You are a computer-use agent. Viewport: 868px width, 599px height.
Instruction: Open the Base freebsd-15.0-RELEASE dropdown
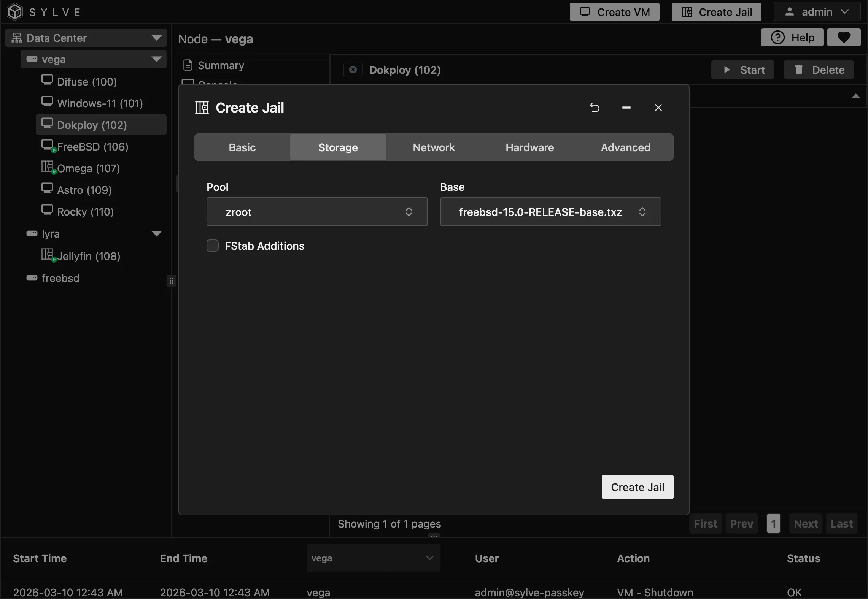(550, 212)
